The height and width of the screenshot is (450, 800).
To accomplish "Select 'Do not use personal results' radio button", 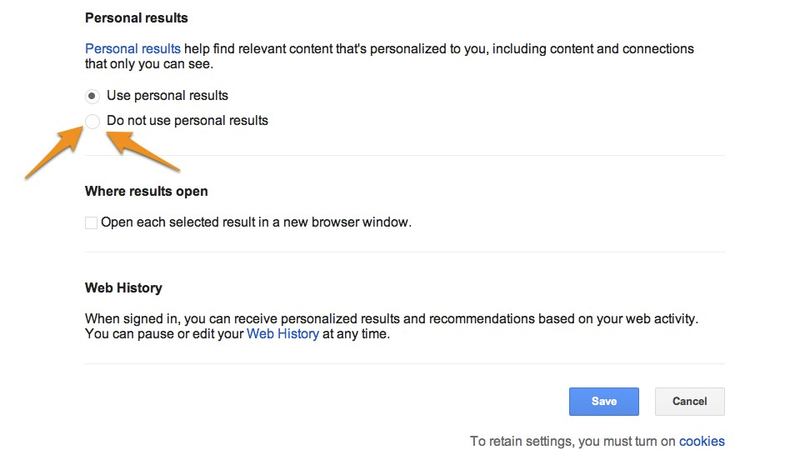I will pos(92,121).
